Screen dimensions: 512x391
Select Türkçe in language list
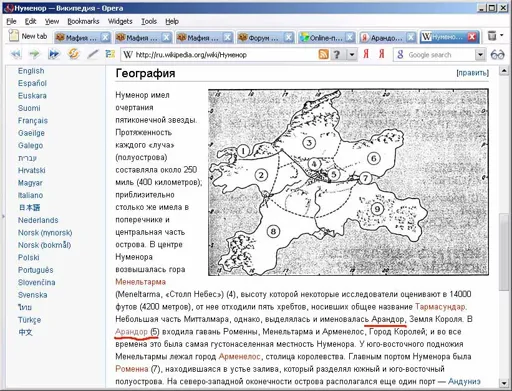[29, 320]
